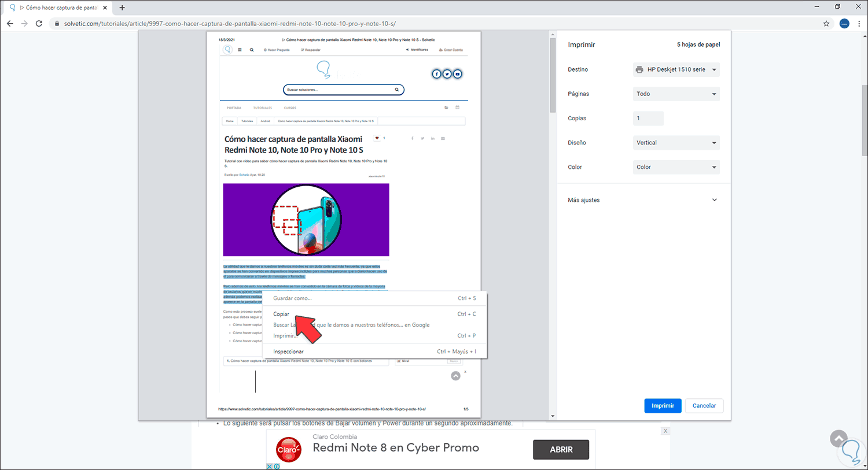Open a new browser tab
Image resolution: width=868 pixels, height=470 pixels.
tap(122, 8)
